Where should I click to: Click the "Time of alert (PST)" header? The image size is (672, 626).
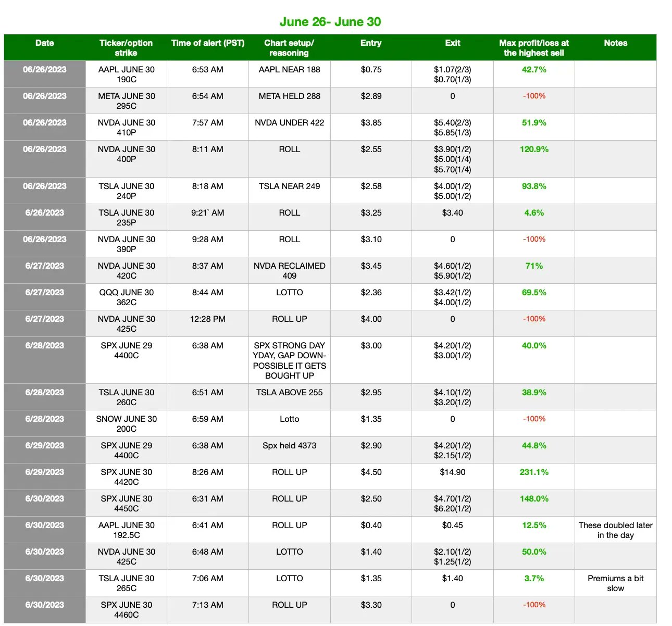pos(207,43)
